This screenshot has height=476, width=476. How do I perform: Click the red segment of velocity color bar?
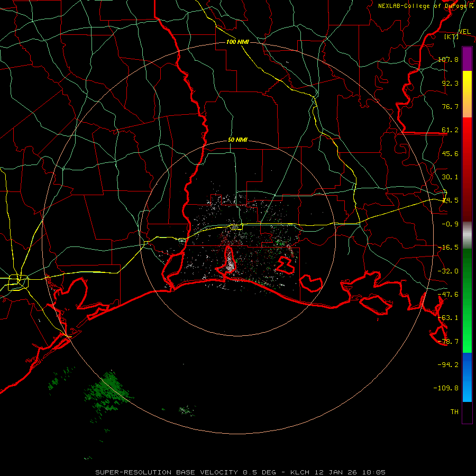[x=467, y=169]
